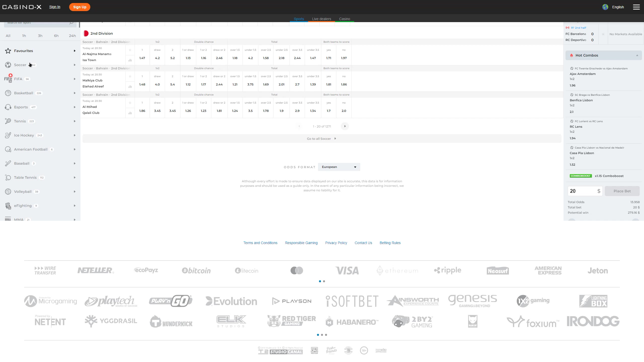Viewport: 644px width, 362px height.
Task: Click the bet amount input field
Action: 582,191
